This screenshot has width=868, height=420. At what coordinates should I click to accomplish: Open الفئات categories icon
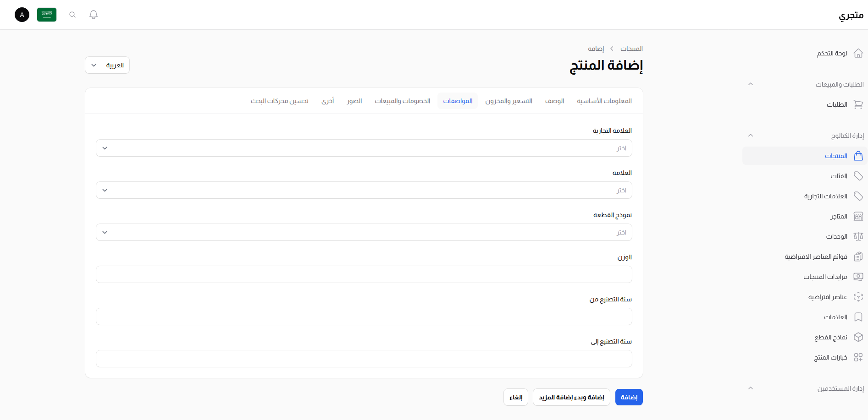coord(858,176)
